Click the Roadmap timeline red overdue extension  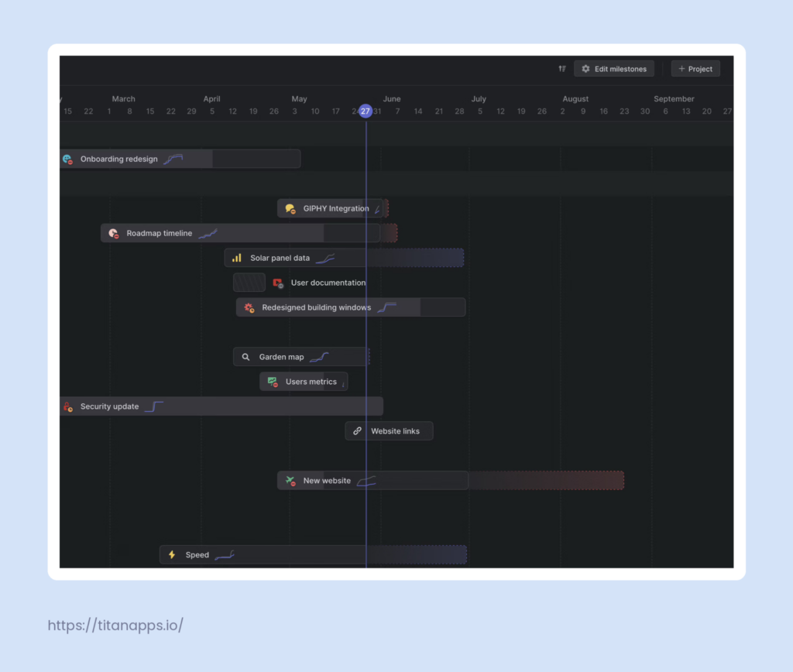coord(389,233)
